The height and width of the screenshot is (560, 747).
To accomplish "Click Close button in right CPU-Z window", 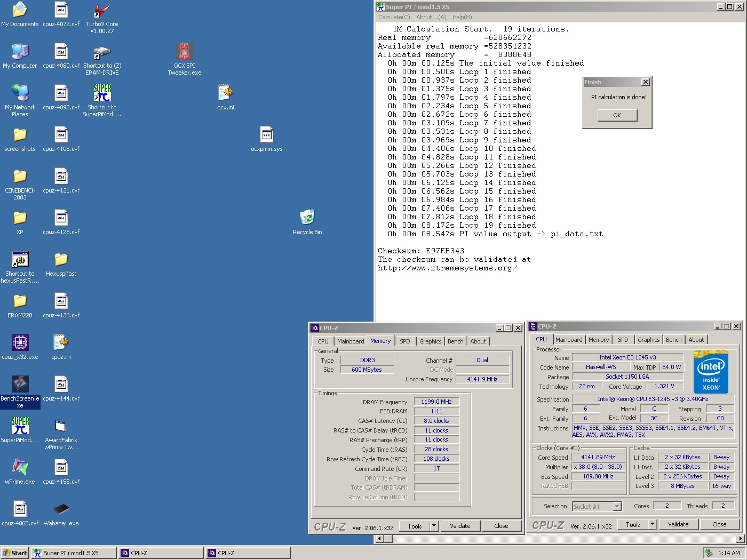I will (x=719, y=524).
